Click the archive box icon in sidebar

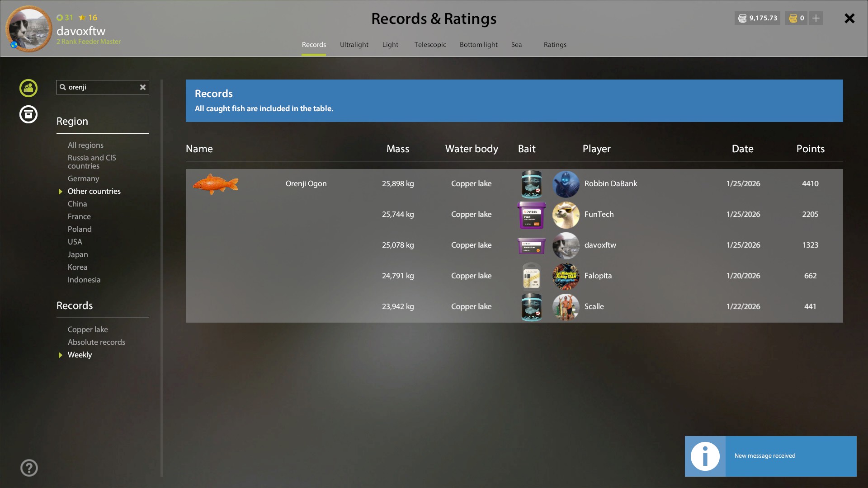click(x=28, y=114)
